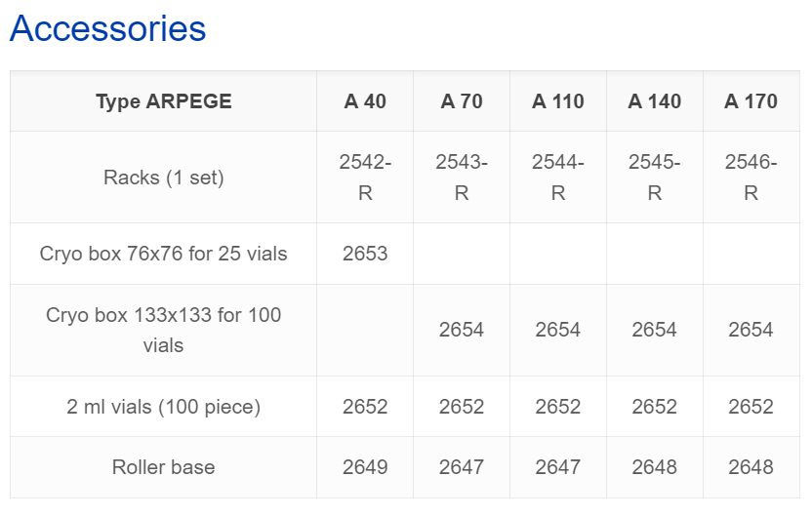
Task: Click 2648 under the A 170 column
Action: point(751,467)
